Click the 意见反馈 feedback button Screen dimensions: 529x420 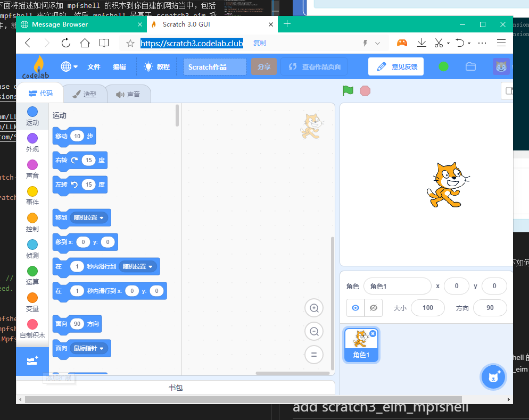396,67
